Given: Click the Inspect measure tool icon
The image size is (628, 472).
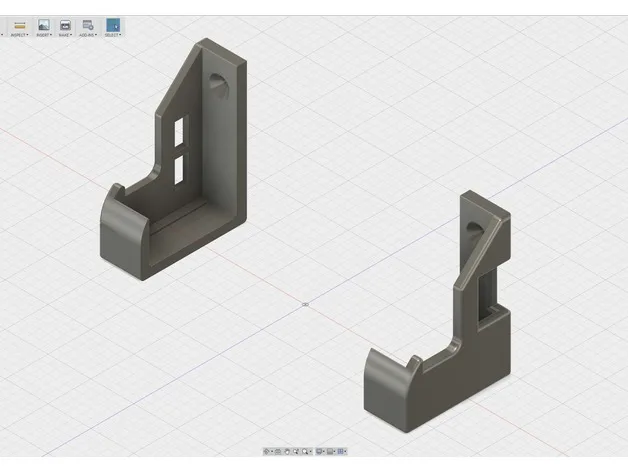Looking at the screenshot, I should click(19, 26).
